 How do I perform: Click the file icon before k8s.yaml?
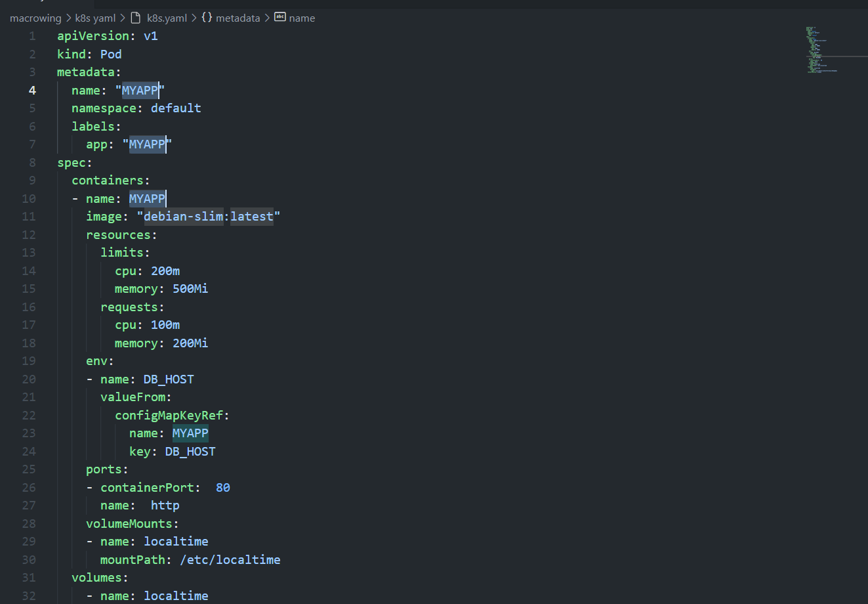point(136,18)
